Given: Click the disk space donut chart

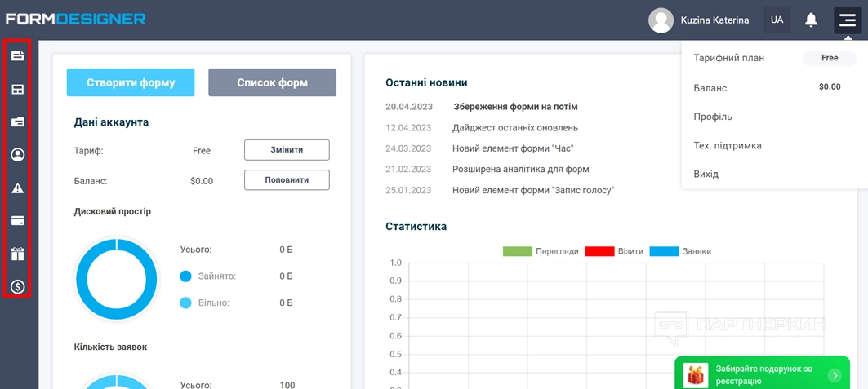Looking at the screenshot, I should [x=117, y=279].
